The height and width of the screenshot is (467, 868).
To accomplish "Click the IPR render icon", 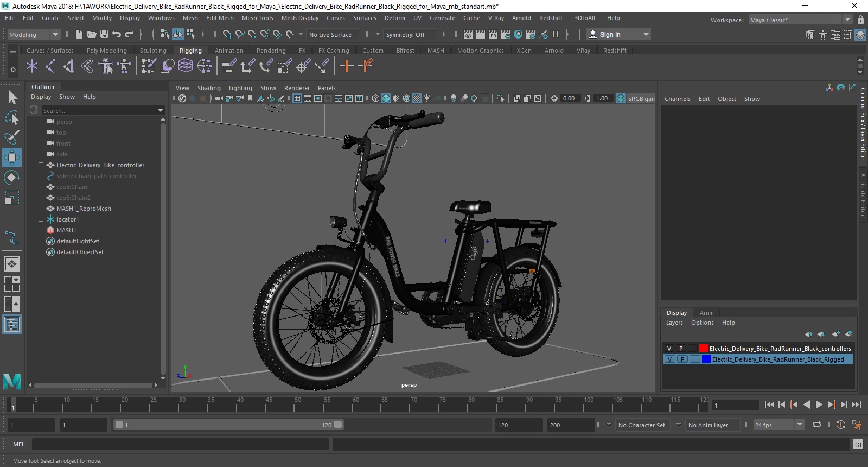I will pyautogui.click(x=493, y=34).
